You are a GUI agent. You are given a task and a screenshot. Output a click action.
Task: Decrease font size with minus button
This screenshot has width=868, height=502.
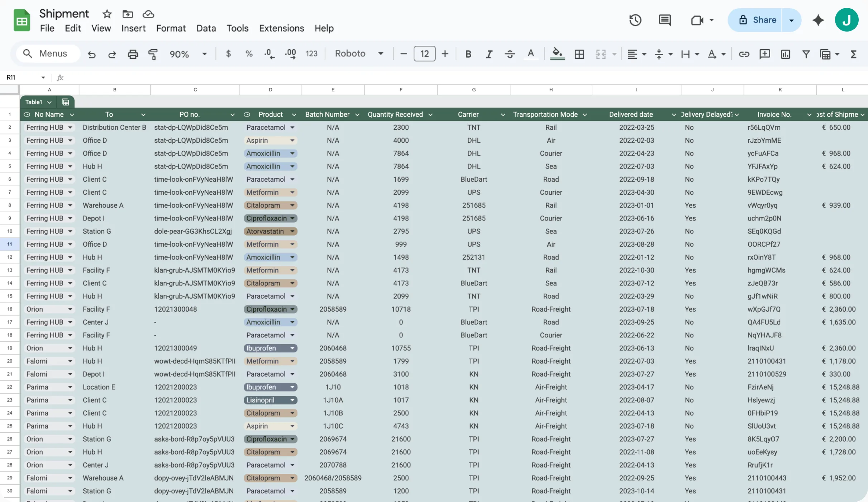pos(403,54)
